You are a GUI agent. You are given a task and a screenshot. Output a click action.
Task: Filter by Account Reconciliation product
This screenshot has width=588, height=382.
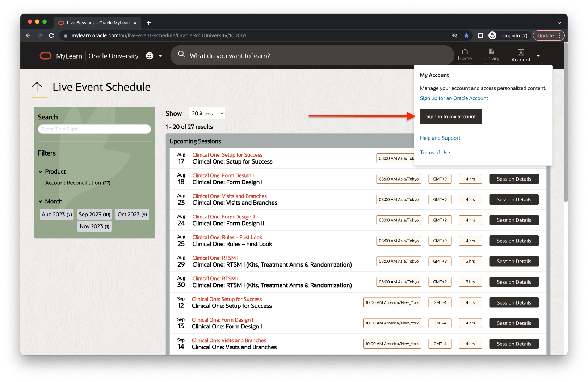(x=78, y=183)
